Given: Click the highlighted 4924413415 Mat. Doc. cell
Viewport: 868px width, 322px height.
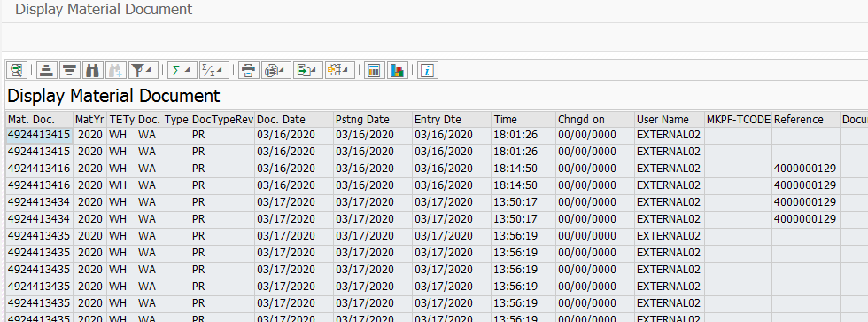Looking at the screenshot, I should click(39, 135).
